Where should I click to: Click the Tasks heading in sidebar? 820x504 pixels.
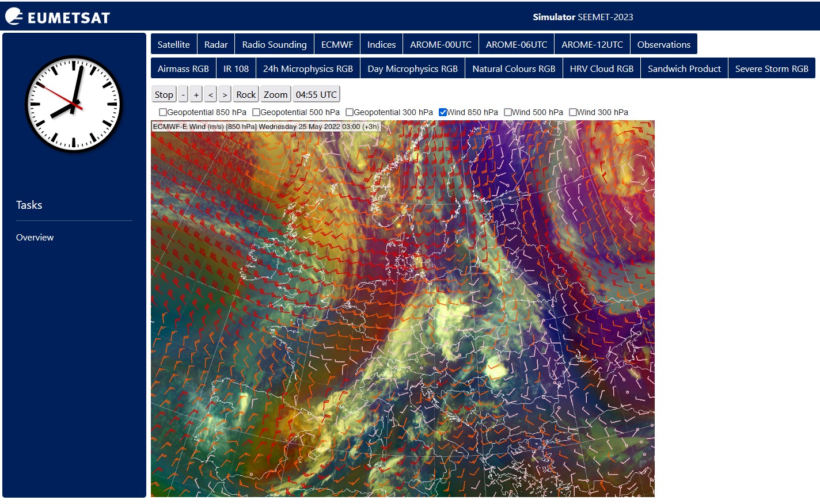point(29,205)
